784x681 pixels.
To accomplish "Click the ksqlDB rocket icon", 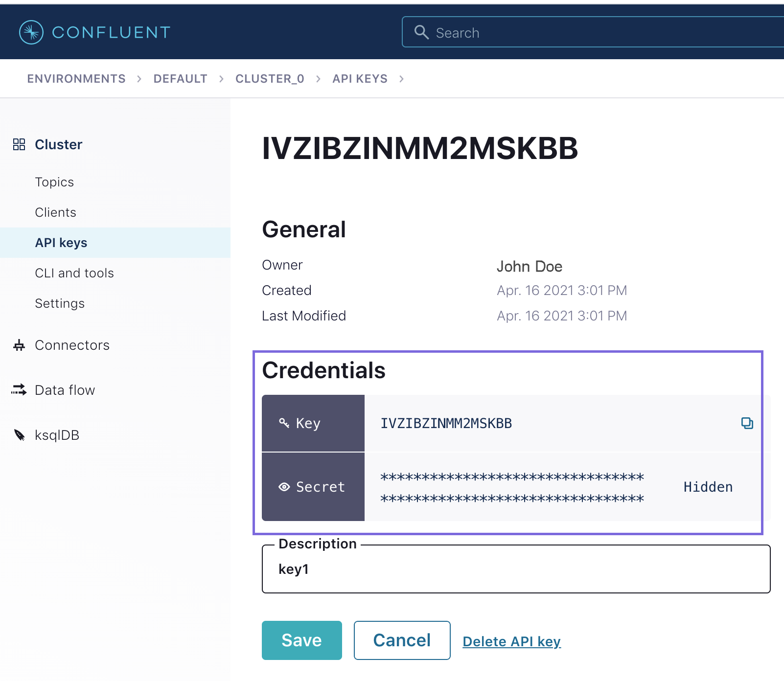I will click(19, 435).
